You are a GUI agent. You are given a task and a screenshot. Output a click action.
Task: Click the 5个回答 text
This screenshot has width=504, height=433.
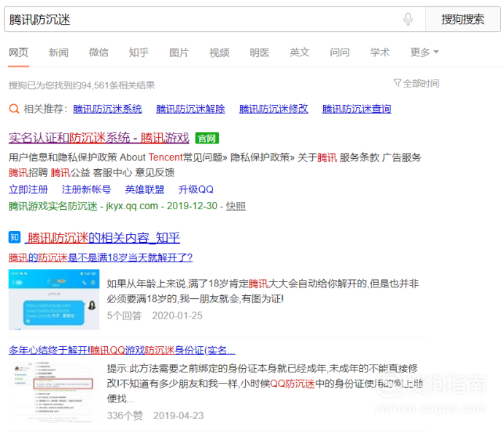[x=124, y=316]
